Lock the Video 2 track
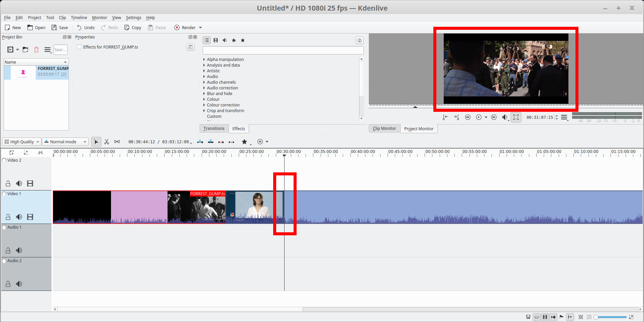The width and height of the screenshot is (644, 322). click(x=8, y=183)
